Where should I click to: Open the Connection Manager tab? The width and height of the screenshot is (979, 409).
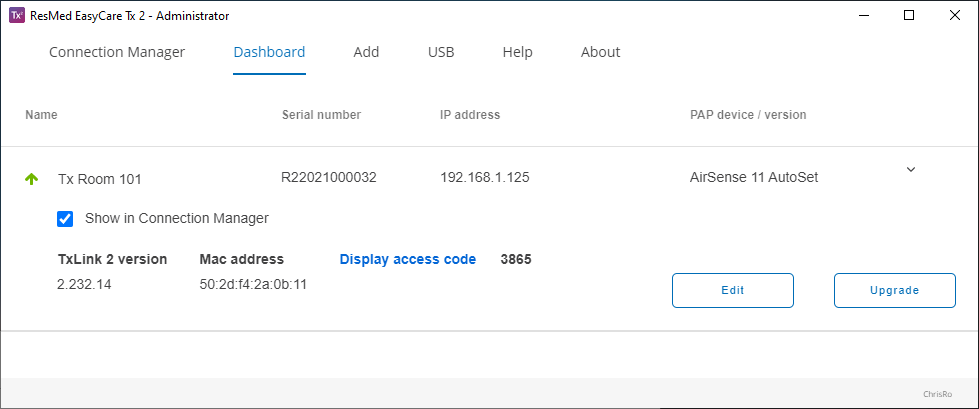(x=117, y=52)
